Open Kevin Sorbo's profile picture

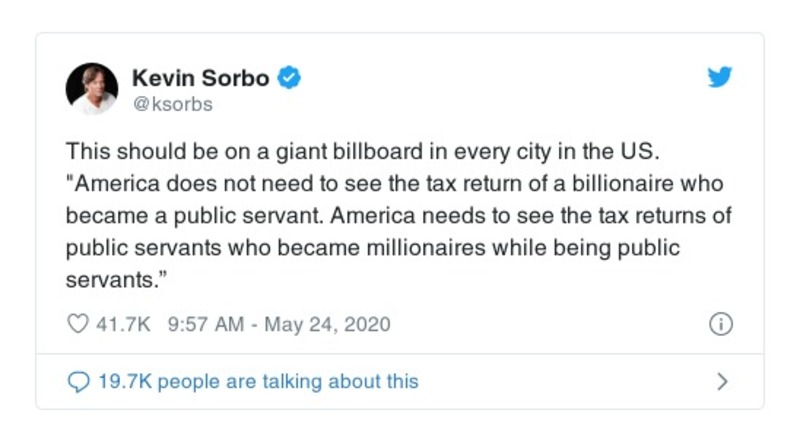tap(92, 88)
